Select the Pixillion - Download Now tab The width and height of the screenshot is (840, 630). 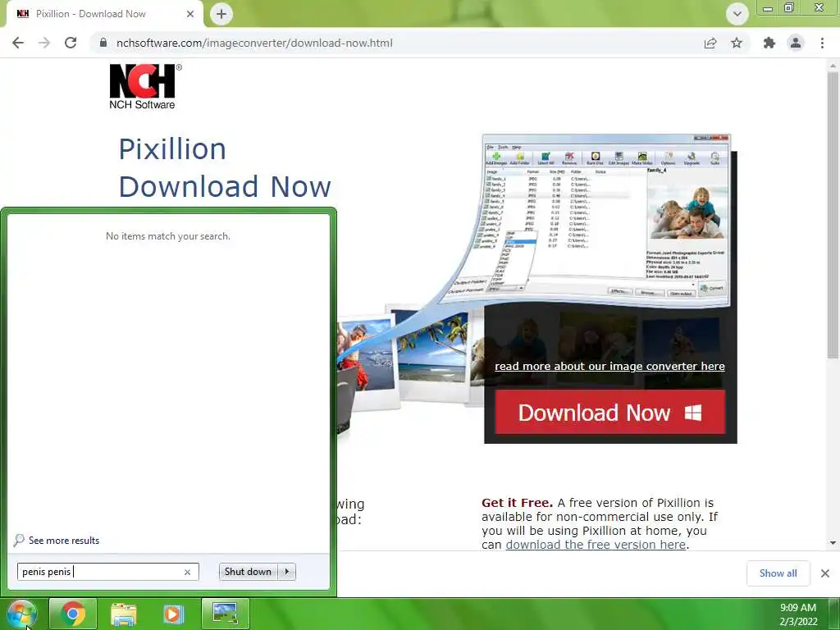(x=105, y=14)
